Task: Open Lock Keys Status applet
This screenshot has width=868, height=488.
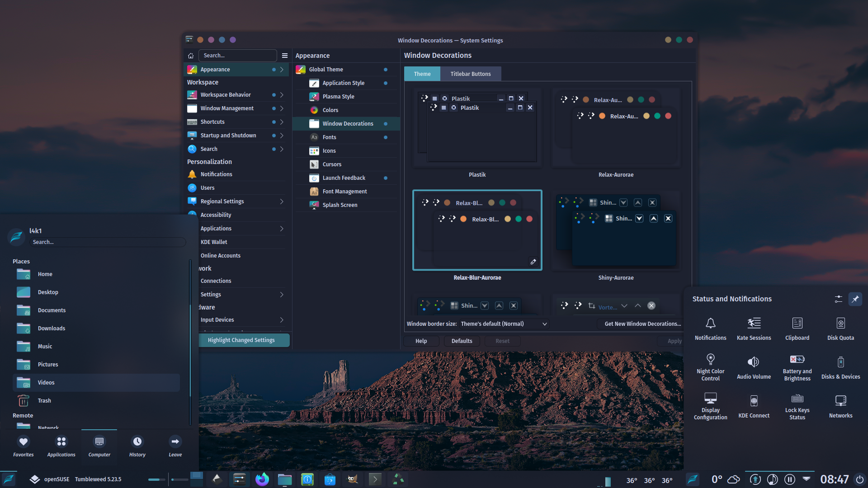Action: (797, 406)
